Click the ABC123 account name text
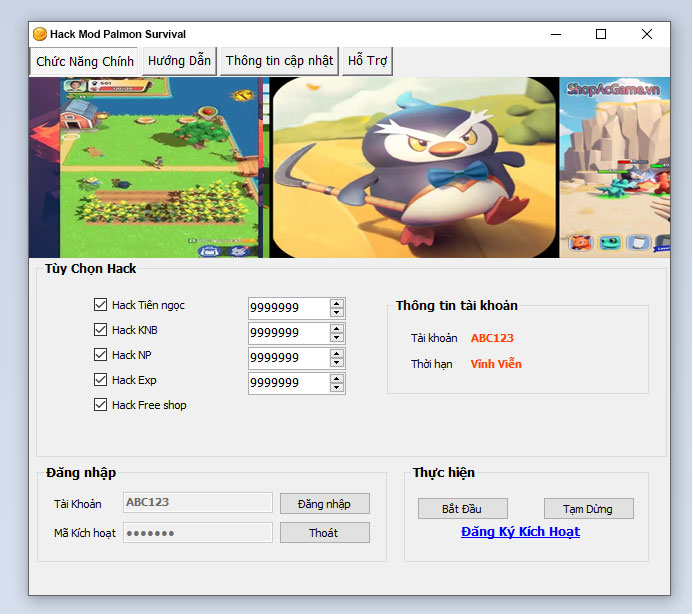 [492, 338]
